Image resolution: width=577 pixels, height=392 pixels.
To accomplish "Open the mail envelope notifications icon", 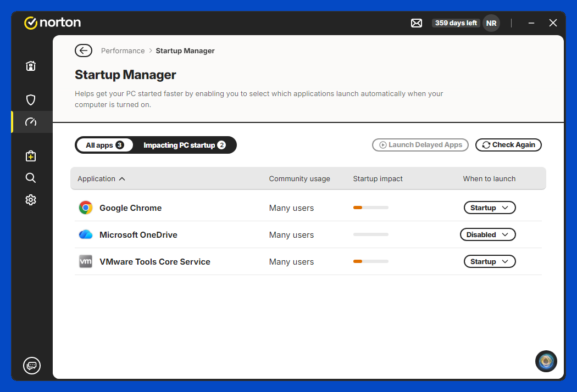I will coord(417,23).
